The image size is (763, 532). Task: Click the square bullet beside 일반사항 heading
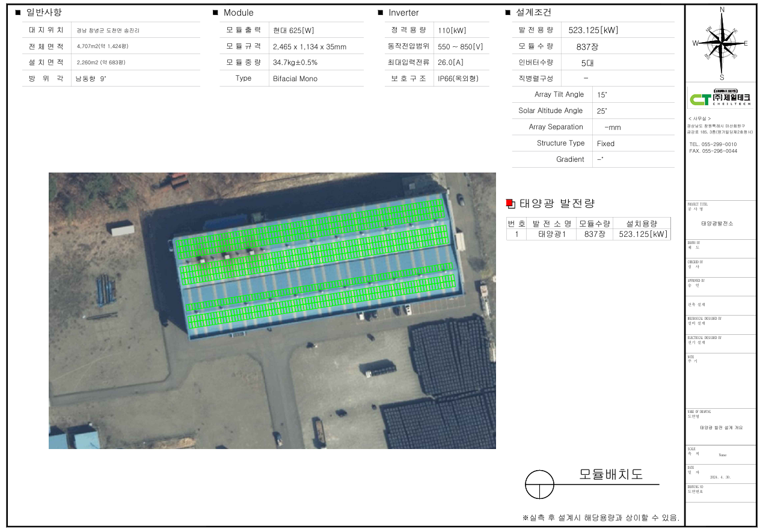pyautogui.click(x=18, y=13)
